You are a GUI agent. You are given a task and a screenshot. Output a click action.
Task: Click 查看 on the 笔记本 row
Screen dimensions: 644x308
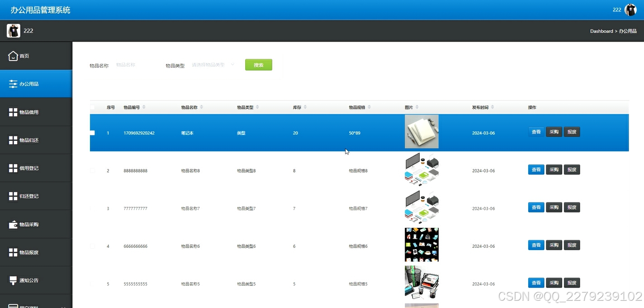click(536, 132)
